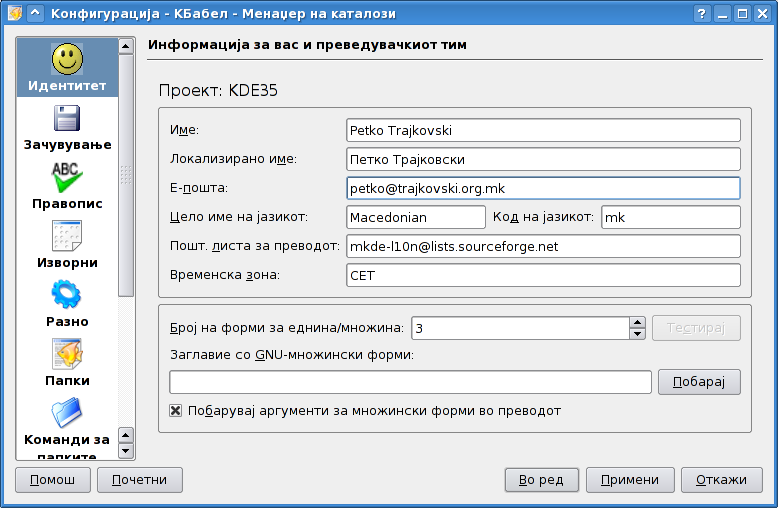
Task: Click the sidebar scrollbar lower up arrow
Action: tap(126, 436)
